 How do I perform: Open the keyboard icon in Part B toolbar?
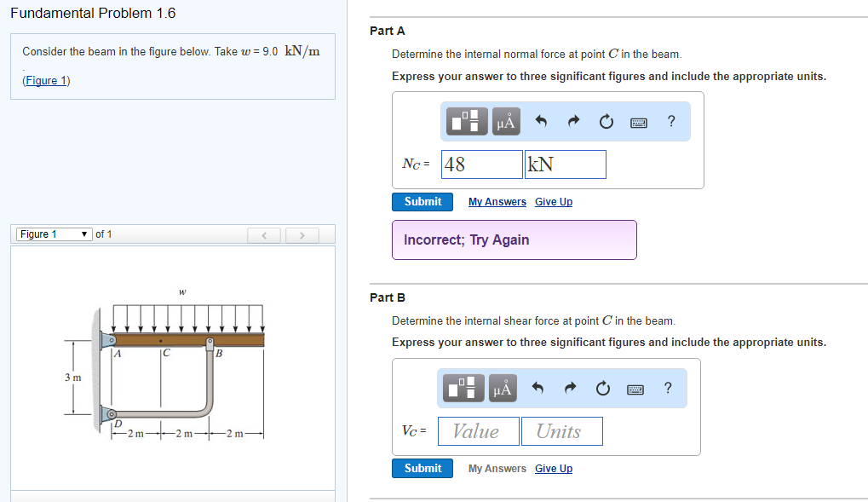tap(635, 389)
